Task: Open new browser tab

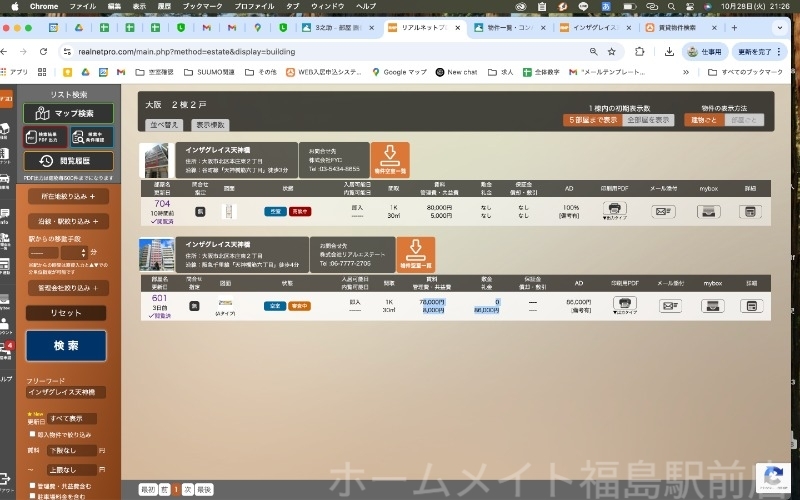Action: 734,28
